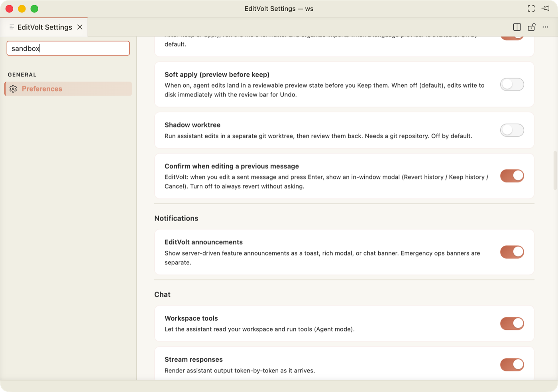Minimize the window with the yellow button

click(x=22, y=9)
